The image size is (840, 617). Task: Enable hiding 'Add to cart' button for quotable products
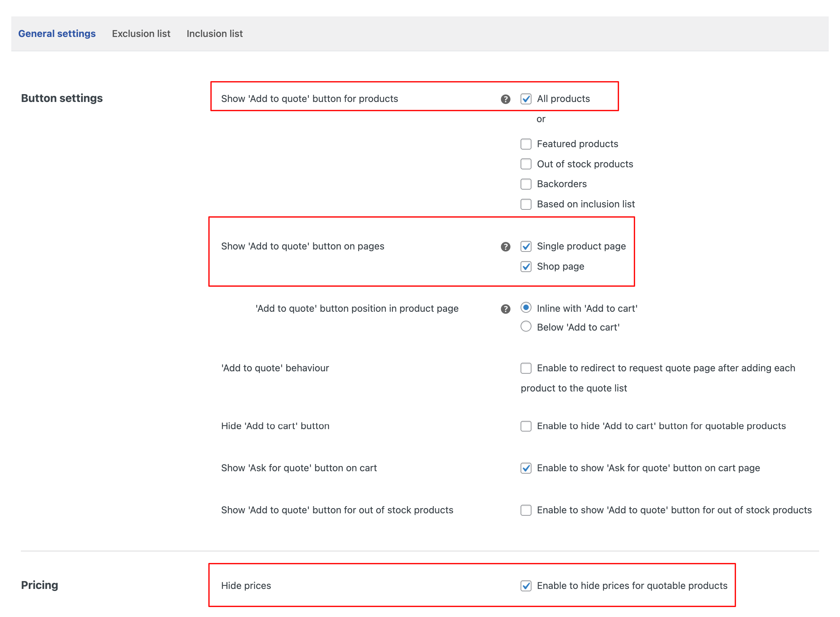coord(526,426)
